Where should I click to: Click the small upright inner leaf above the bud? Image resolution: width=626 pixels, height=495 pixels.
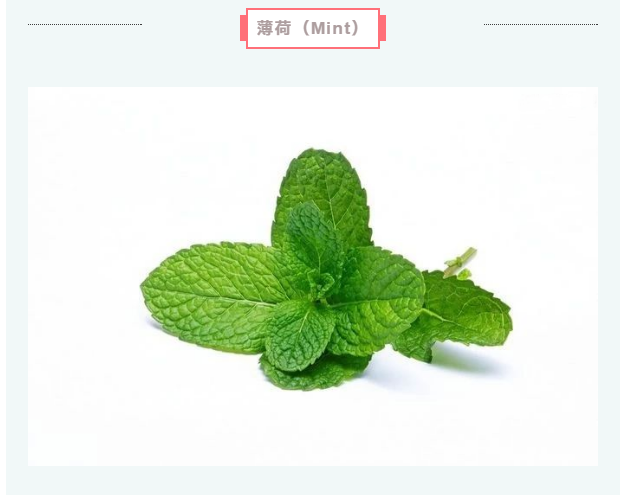313,238
